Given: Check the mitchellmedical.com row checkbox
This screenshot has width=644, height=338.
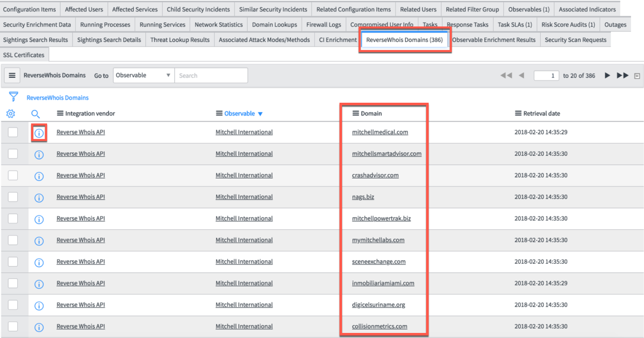Looking at the screenshot, I should click(13, 132).
